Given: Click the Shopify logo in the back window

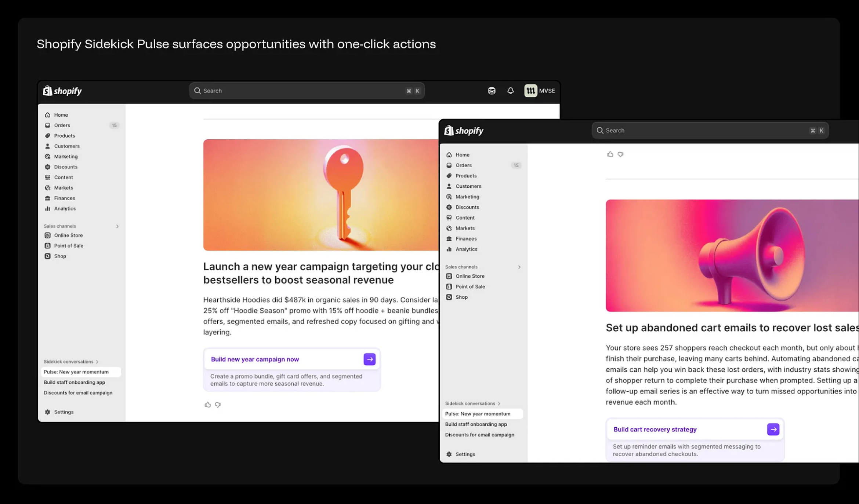Looking at the screenshot, I should (x=62, y=91).
